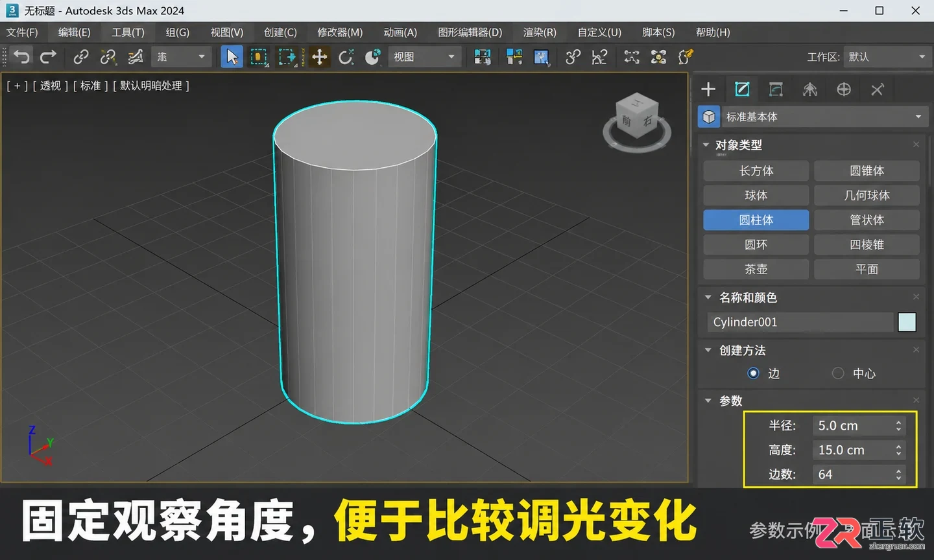This screenshot has height=560, width=934.
Task: Click the 长方体 object button
Action: pos(756,171)
